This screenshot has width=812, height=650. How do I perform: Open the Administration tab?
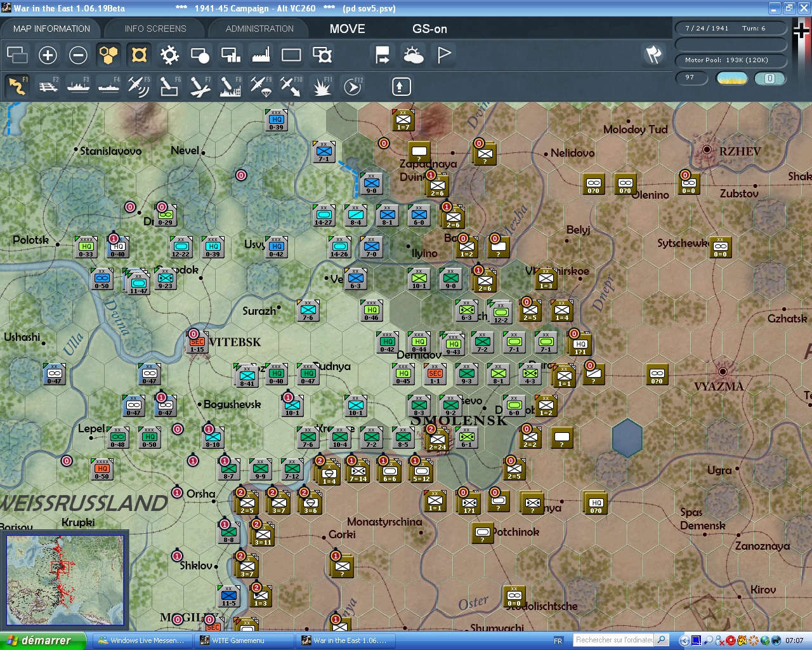click(259, 29)
